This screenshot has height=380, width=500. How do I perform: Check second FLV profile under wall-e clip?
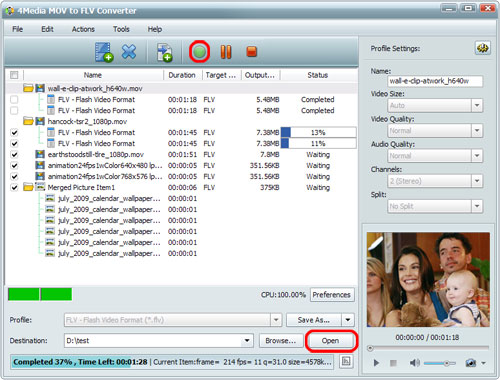pos(14,110)
